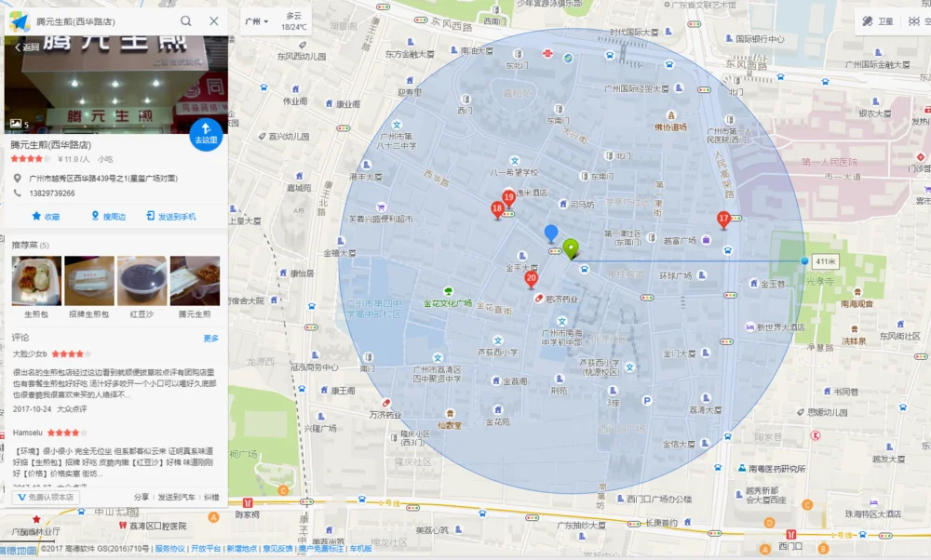Open the 生煎包 dish thumbnail
931x560 pixels.
[36, 281]
